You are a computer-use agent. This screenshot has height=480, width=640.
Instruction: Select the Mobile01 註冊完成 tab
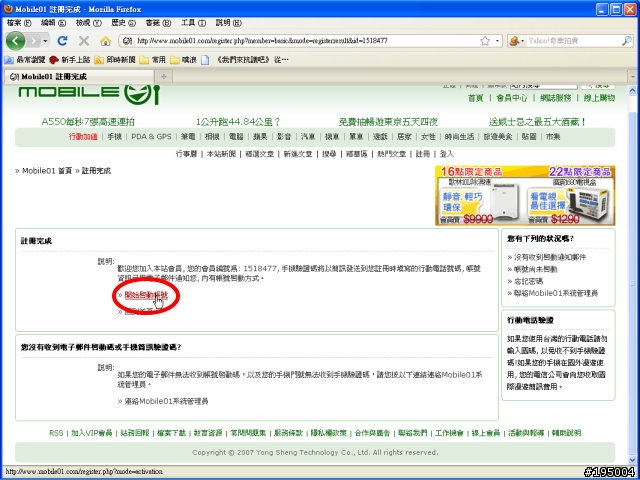point(80,76)
